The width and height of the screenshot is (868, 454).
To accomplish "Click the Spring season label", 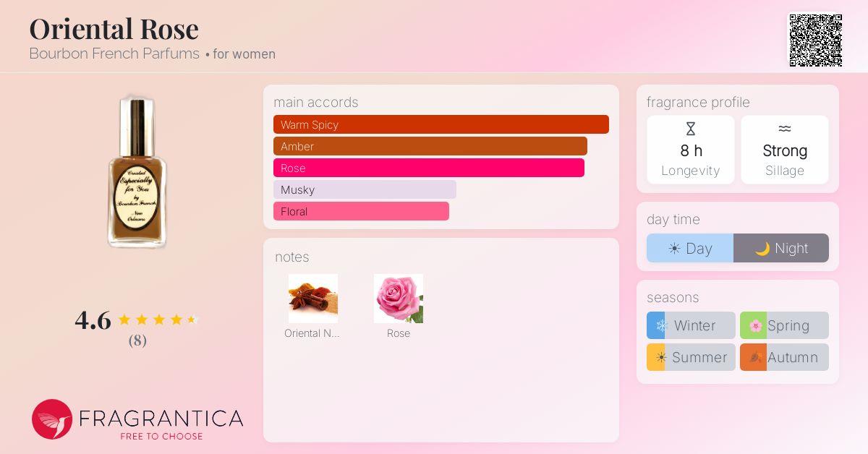I will (x=788, y=325).
